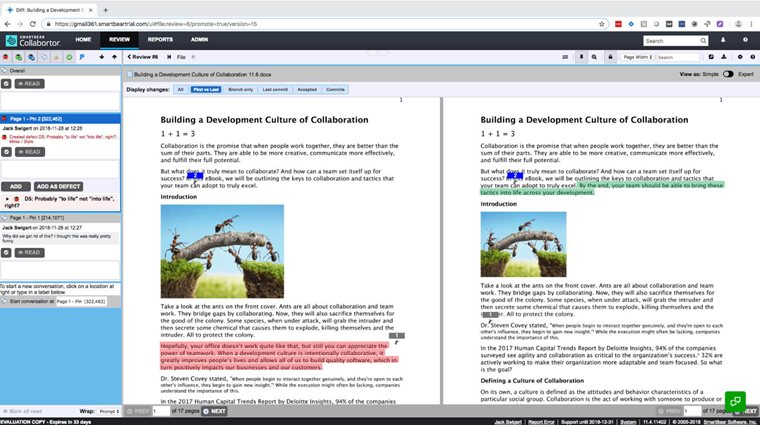Open the REPORTS menu tab
This screenshot has height=425, width=760.
[160, 40]
